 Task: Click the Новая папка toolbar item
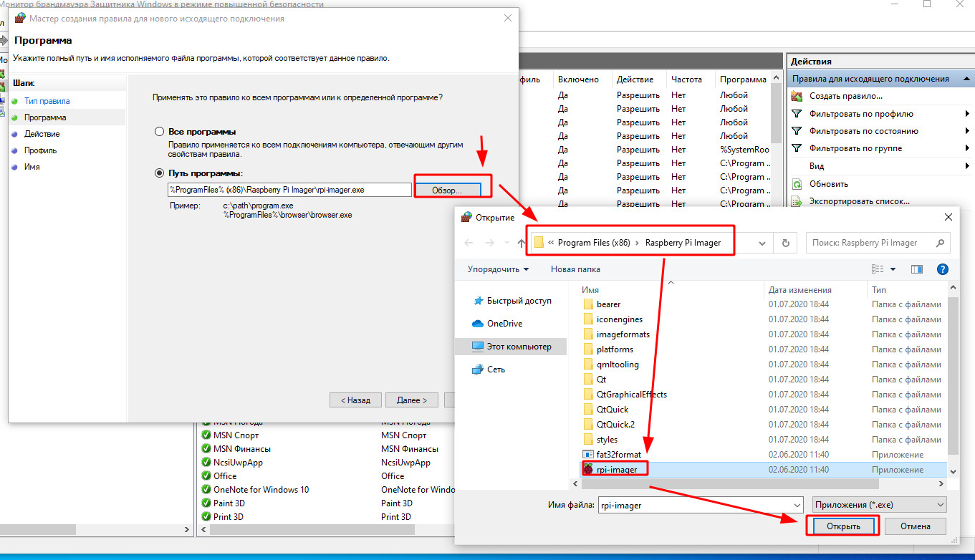tap(575, 269)
